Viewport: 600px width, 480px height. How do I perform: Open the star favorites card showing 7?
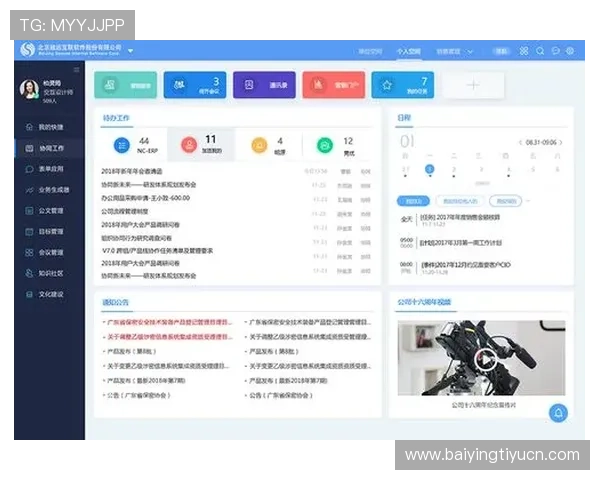[x=403, y=85]
